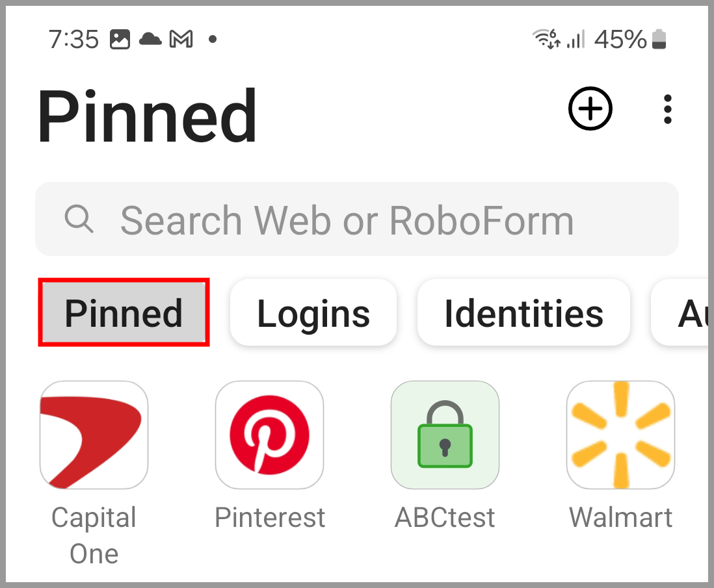
Task: Switch to the Logins tab
Action: coord(313,313)
